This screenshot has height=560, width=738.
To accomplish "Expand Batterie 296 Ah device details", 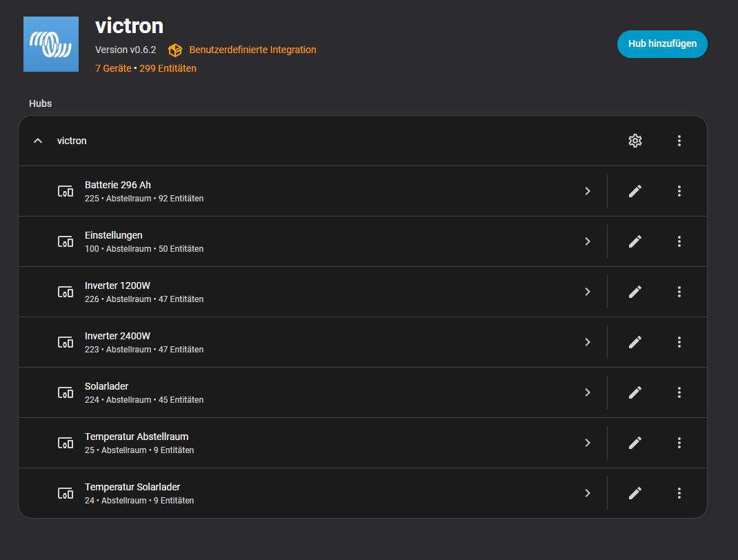I will 587,191.
